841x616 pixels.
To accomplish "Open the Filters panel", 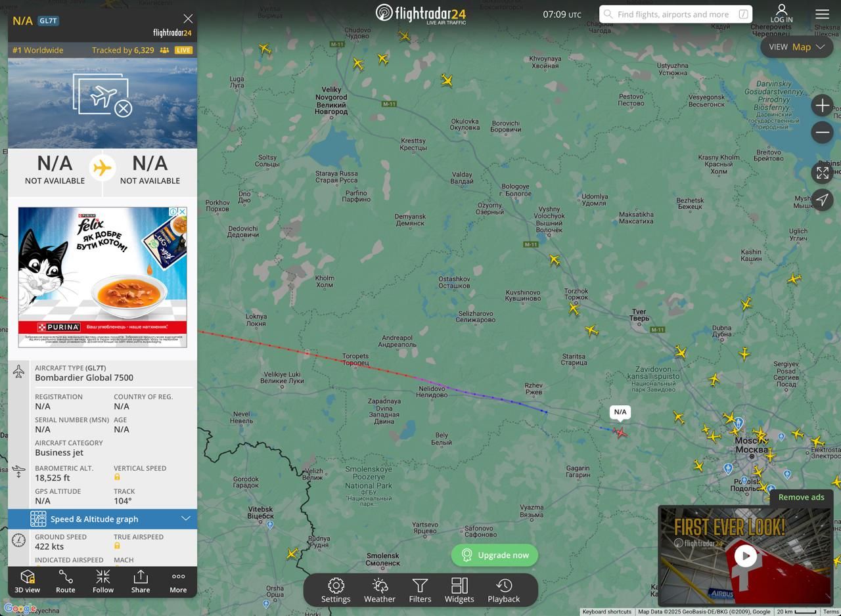I will pyautogui.click(x=420, y=590).
